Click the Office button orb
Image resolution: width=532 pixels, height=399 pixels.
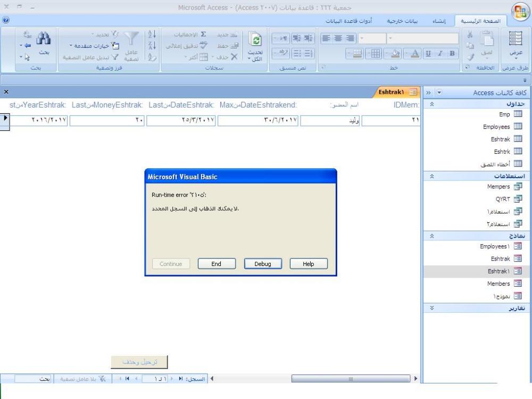coord(520,12)
